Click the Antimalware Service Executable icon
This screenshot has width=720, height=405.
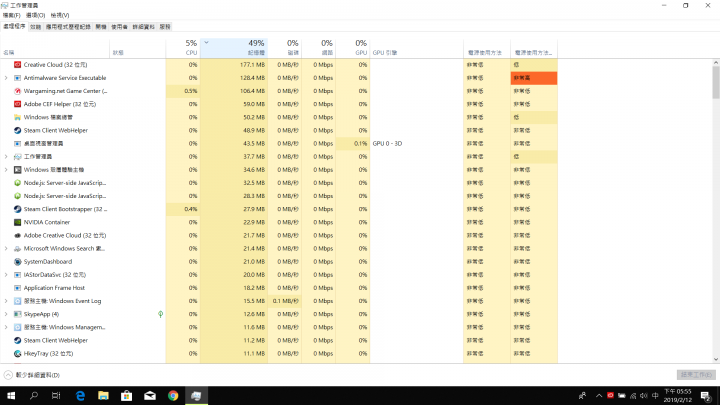(x=17, y=78)
